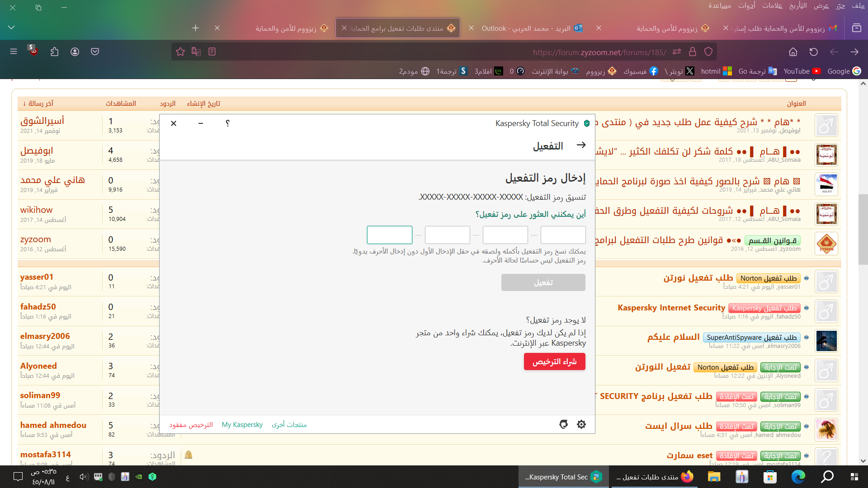Open the أدوات tools menu
The width and height of the screenshot is (868, 488).
point(747,5)
